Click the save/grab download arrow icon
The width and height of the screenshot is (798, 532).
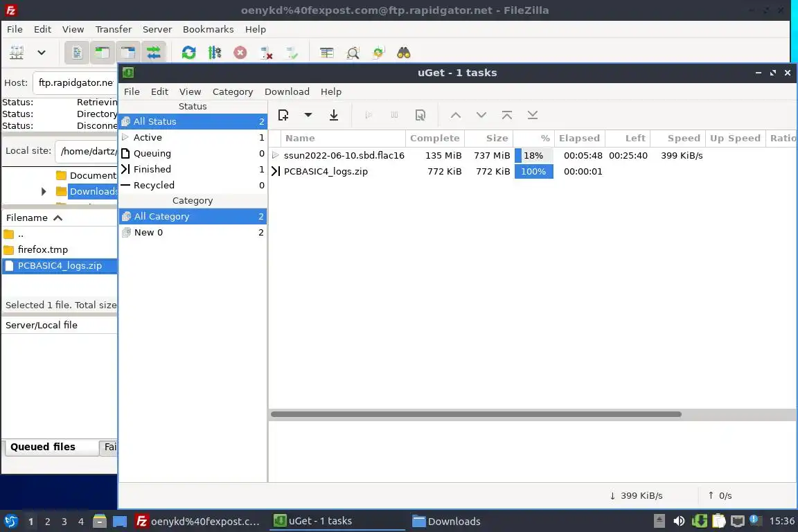[x=334, y=115]
